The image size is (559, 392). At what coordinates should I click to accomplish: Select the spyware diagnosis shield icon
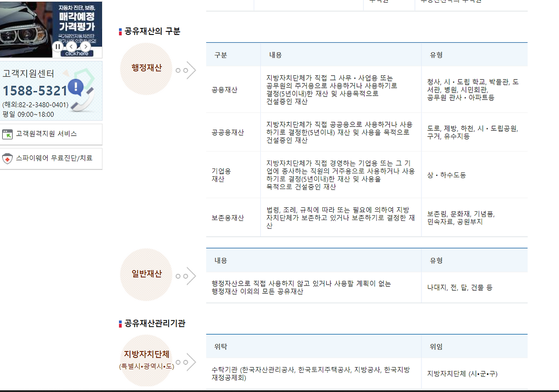(x=7, y=159)
